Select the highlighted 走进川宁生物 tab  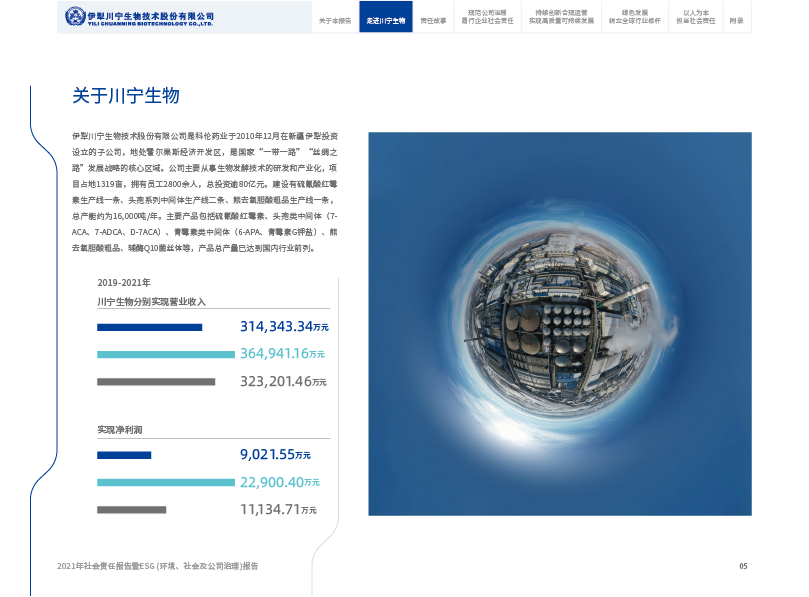(x=386, y=20)
